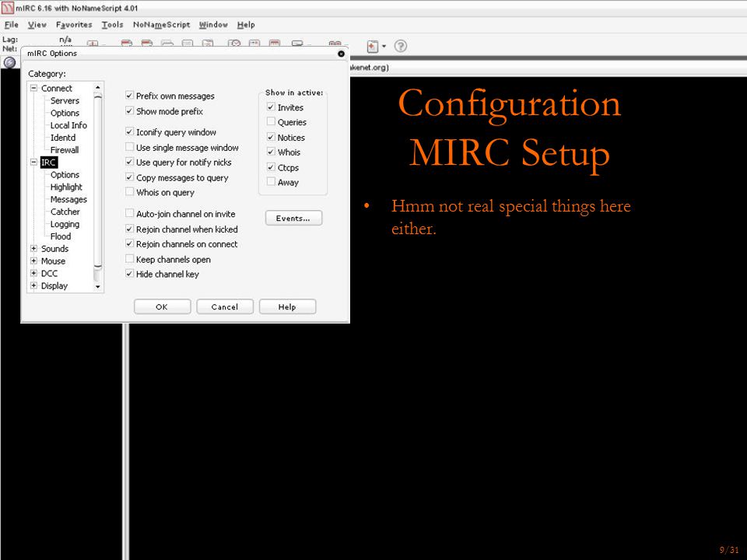Select Messages tree item
Screen dimensions: 747x560
pos(68,200)
